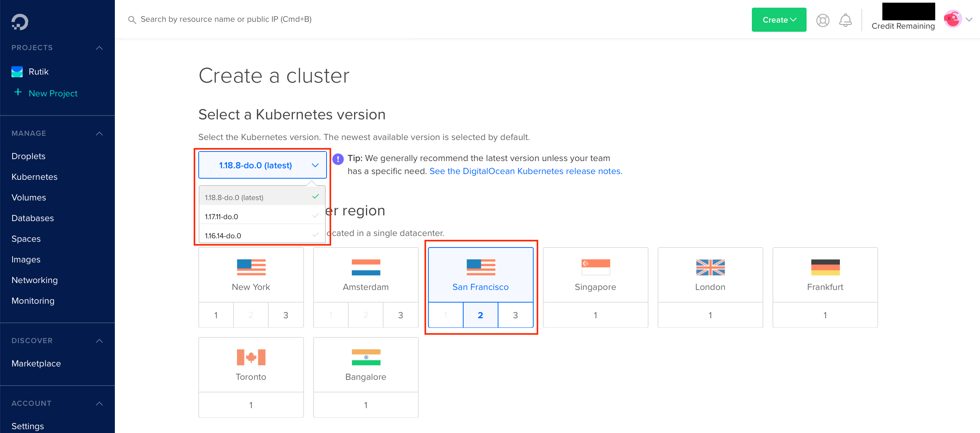Screen dimensions: 980x433
Task: Click the green Create button
Action: 779,20
